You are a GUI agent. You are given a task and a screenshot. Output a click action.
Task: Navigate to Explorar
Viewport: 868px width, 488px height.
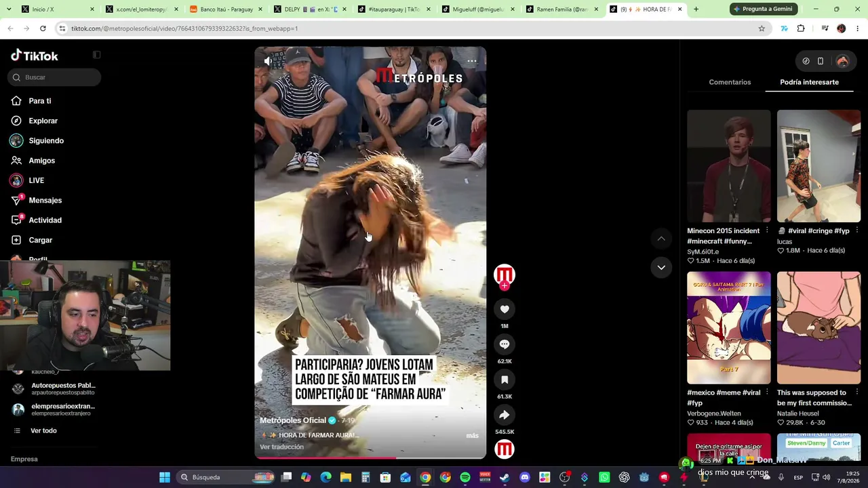coord(43,121)
